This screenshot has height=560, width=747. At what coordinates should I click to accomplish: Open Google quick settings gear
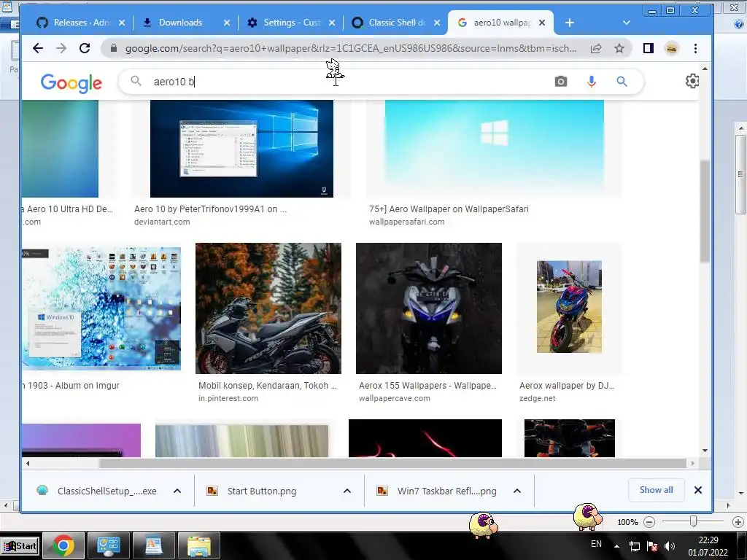point(692,81)
